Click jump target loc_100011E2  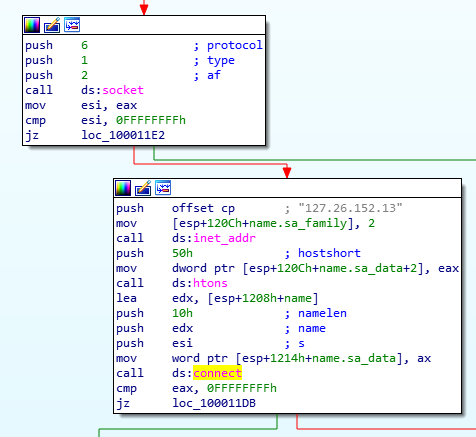123,135
